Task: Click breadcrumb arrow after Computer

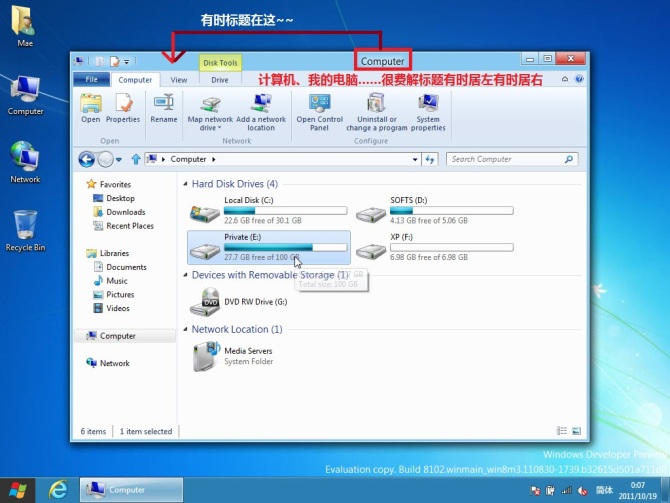Action: point(214,159)
